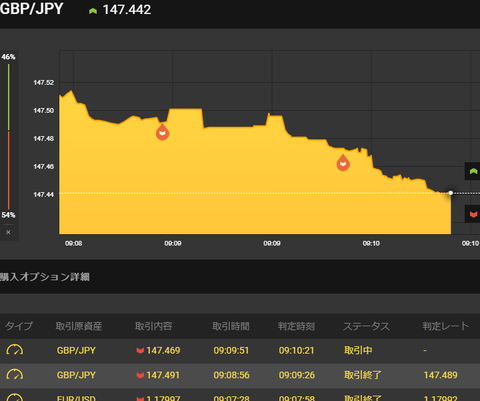This screenshot has height=401, width=480.
Task: Close the sentiment bar with the X
Action: (x=8, y=232)
